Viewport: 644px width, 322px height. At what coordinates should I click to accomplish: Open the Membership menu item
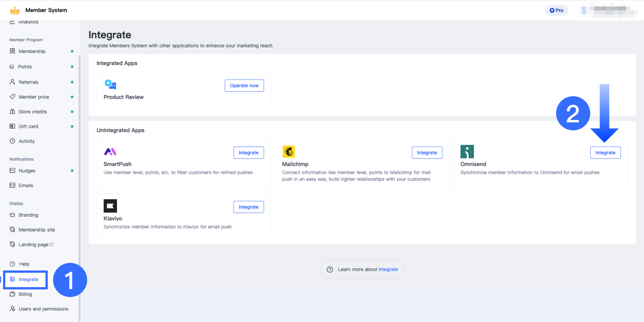[x=32, y=52]
